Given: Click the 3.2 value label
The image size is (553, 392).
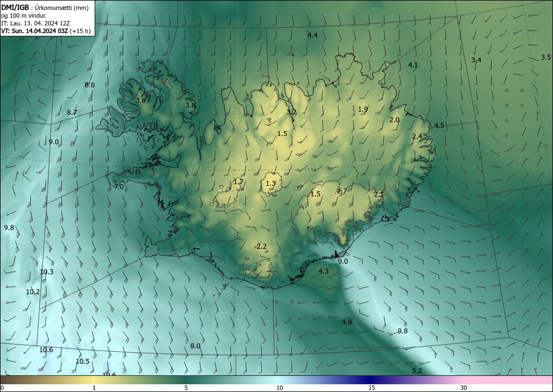Looking at the screenshot, I should click(x=291, y=112).
